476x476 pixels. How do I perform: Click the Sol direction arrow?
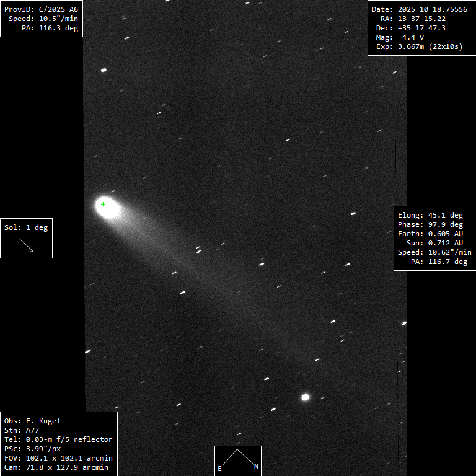pyautogui.click(x=26, y=245)
